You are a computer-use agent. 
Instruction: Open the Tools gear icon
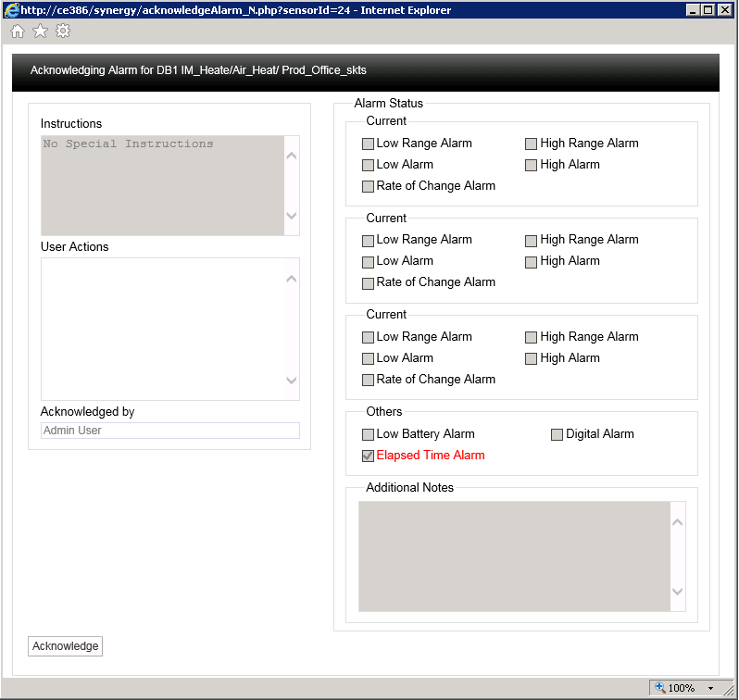click(x=63, y=31)
